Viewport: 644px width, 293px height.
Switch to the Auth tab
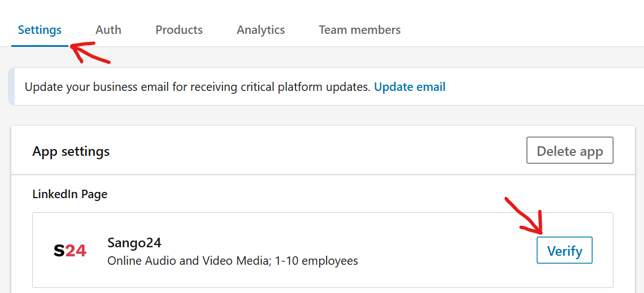click(108, 30)
